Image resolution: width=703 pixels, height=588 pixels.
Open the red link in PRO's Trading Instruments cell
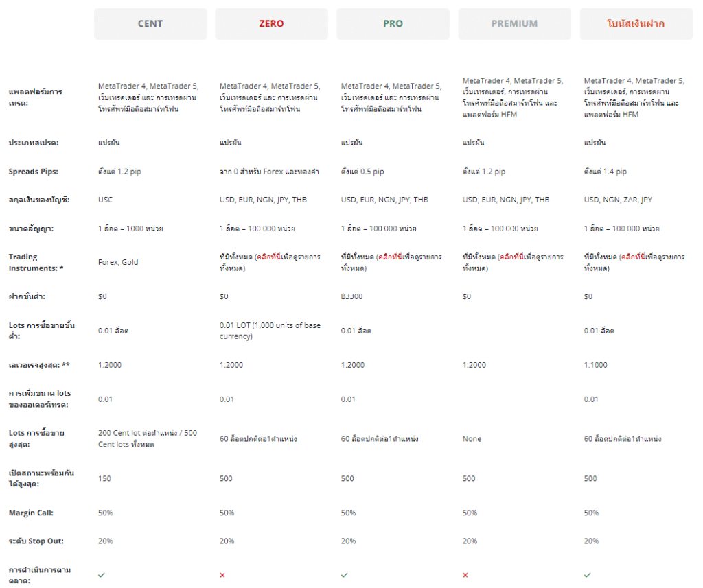[x=391, y=257]
